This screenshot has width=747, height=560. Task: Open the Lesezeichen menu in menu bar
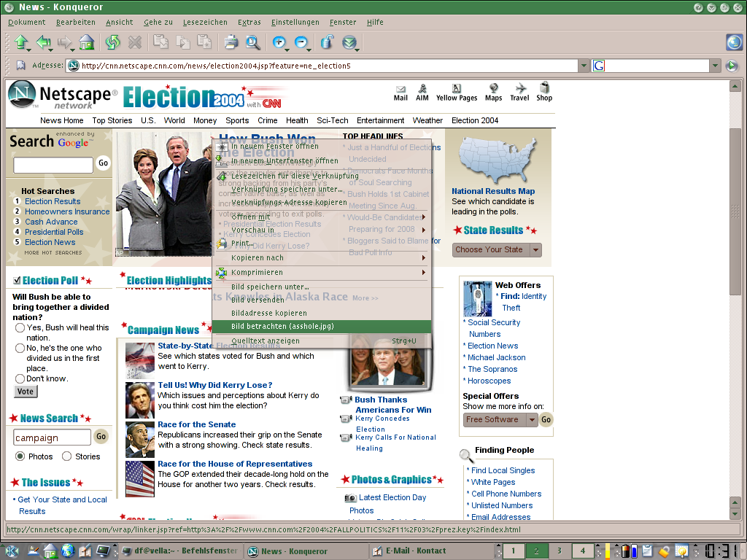point(205,22)
